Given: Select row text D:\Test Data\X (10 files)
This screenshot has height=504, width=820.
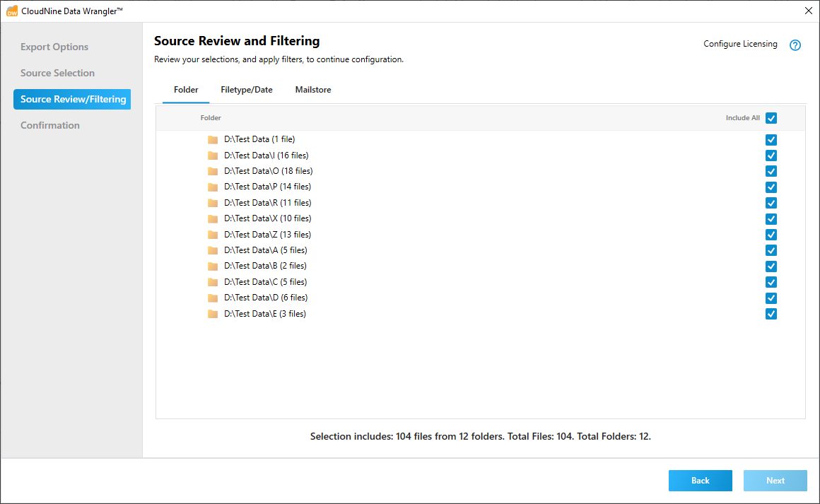Looking at the screenshot, I should pyautogui.click(x=267, y=218).
